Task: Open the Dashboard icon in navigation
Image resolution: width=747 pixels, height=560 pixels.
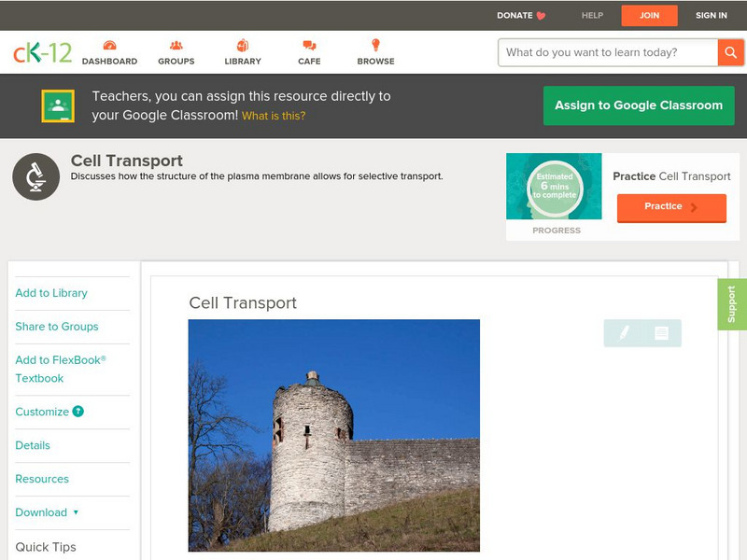Action: click(x=109, y=46)
